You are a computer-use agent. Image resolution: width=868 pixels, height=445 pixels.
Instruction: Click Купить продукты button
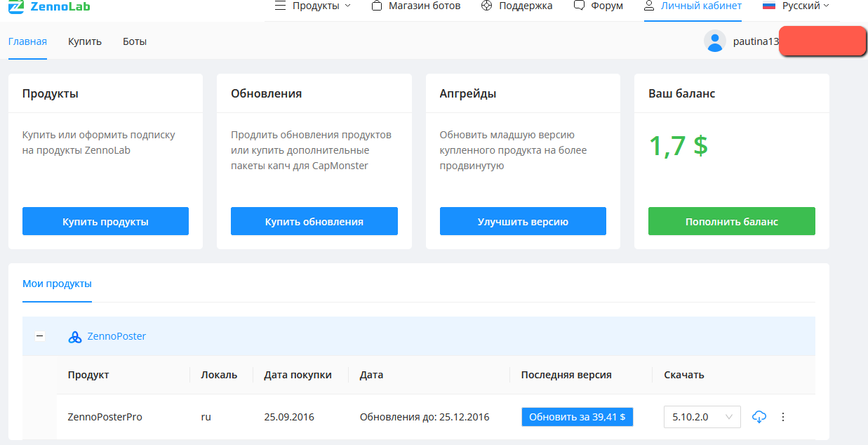pyautogui.click(x=105, y=221)
